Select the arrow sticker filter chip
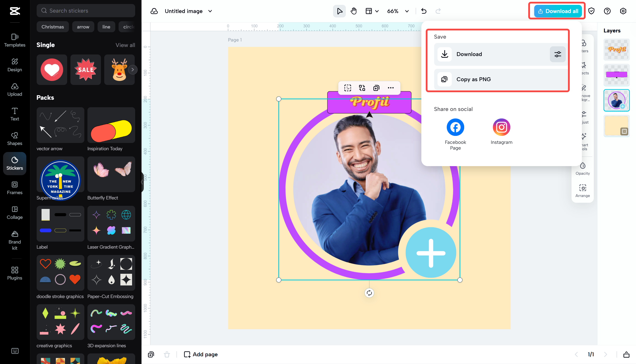Image resolution: width=636 pixels, height=364 pixels. click(83, 27)
